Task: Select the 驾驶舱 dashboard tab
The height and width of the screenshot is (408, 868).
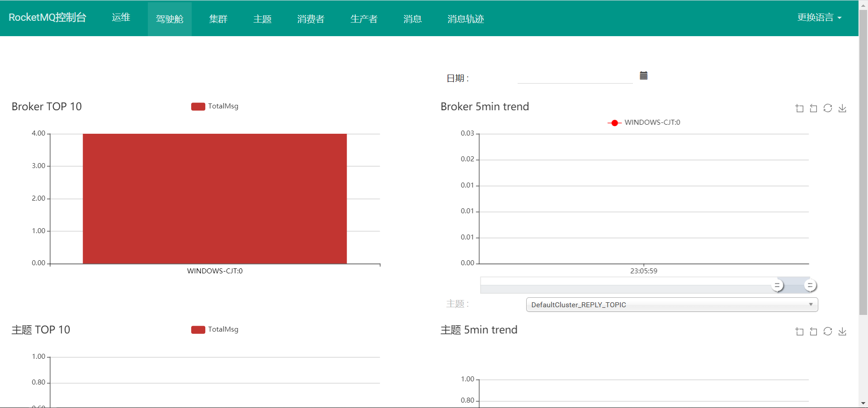Action: pos(170,19)
